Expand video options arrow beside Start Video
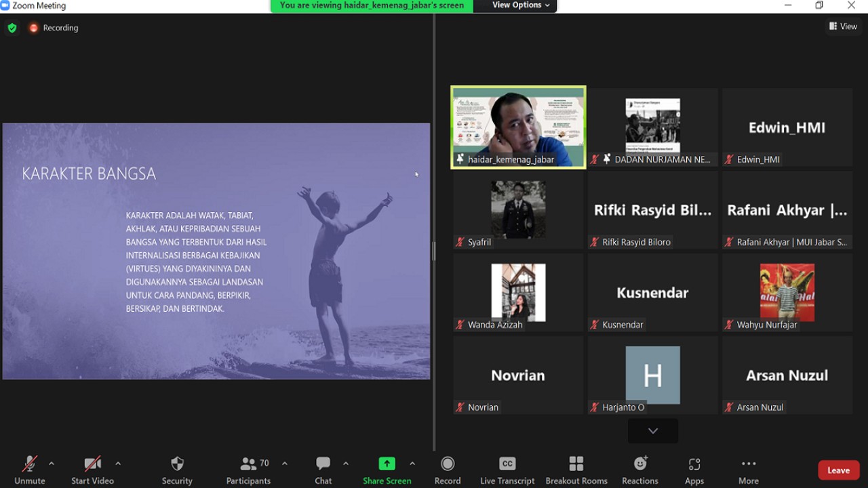868x488 pixels. [118, 464]
